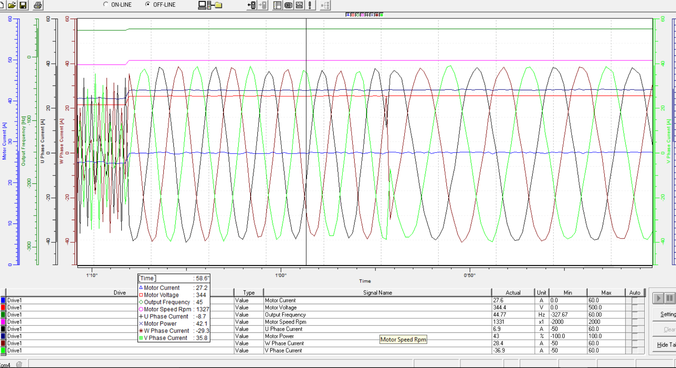Click the PC-to-drive connection icon
Image resolution: width=676 pixels, height=368 pixels.
tap(210, 5)
